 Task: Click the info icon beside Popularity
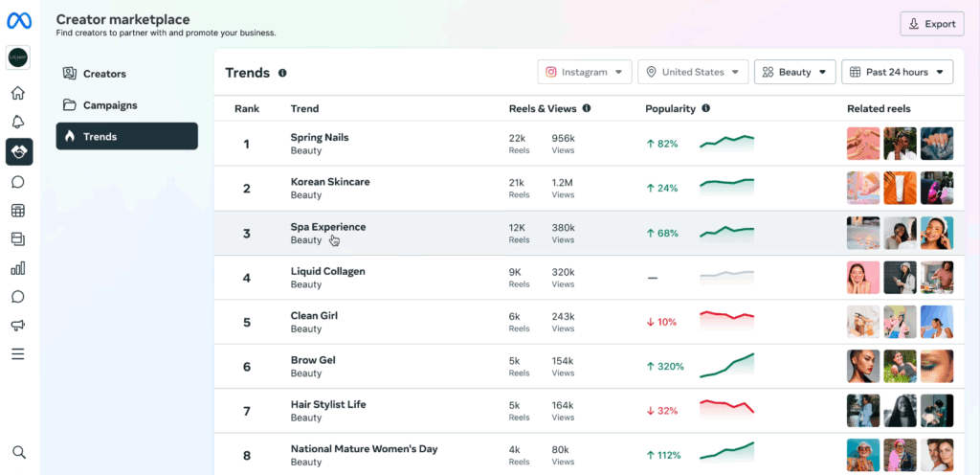[x=705, y=109]
